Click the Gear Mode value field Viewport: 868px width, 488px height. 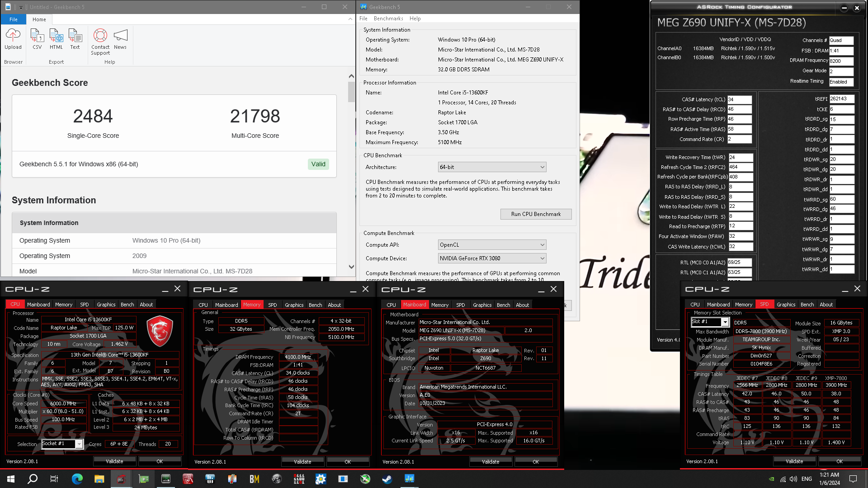[x=841, y=71]
